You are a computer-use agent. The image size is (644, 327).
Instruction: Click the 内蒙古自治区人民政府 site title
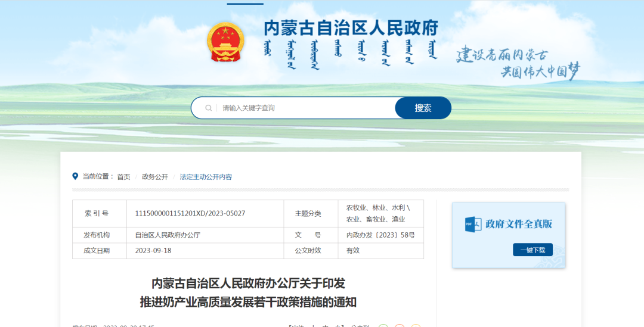click(x=351, y=28)
